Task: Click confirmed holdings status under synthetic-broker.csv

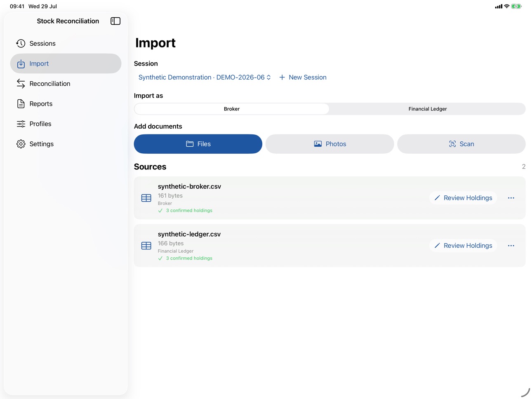Action: click(185, 211)
